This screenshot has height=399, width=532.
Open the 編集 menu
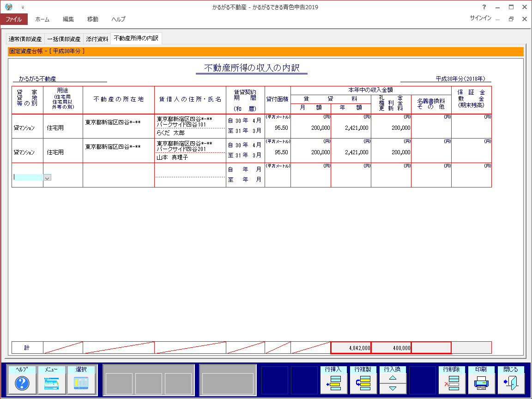68,19
